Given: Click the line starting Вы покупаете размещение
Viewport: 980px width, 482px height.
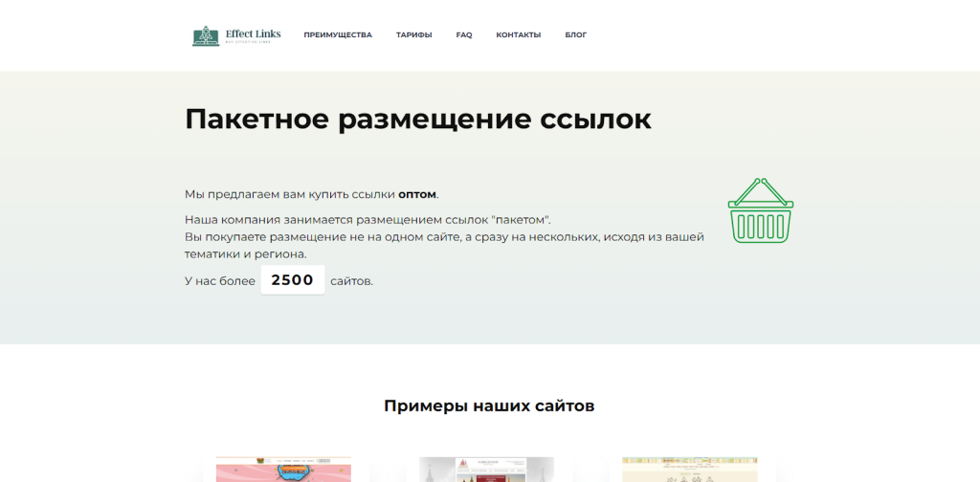Looking at the screenshot, I should coord(444,236).
